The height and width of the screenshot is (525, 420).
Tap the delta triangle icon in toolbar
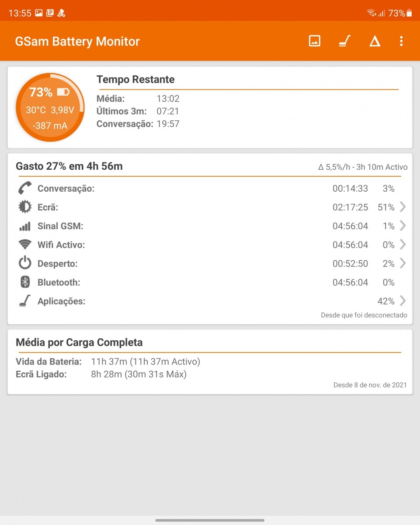(x=375, y=42)
